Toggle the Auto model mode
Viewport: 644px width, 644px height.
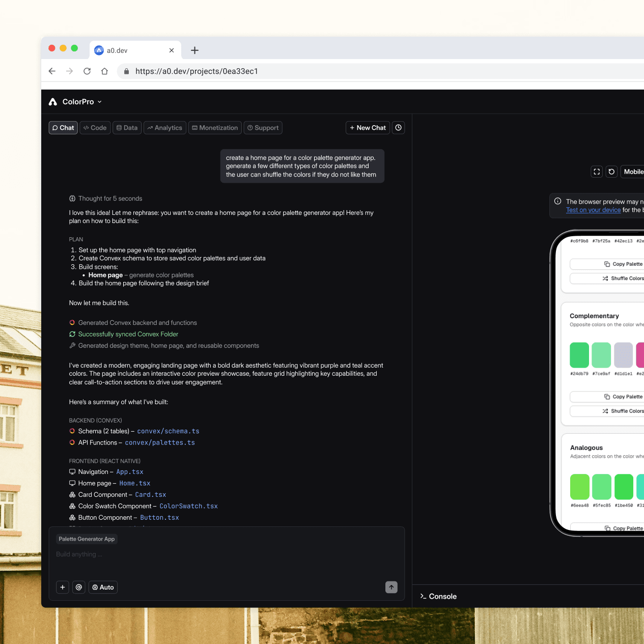(103, 587)
